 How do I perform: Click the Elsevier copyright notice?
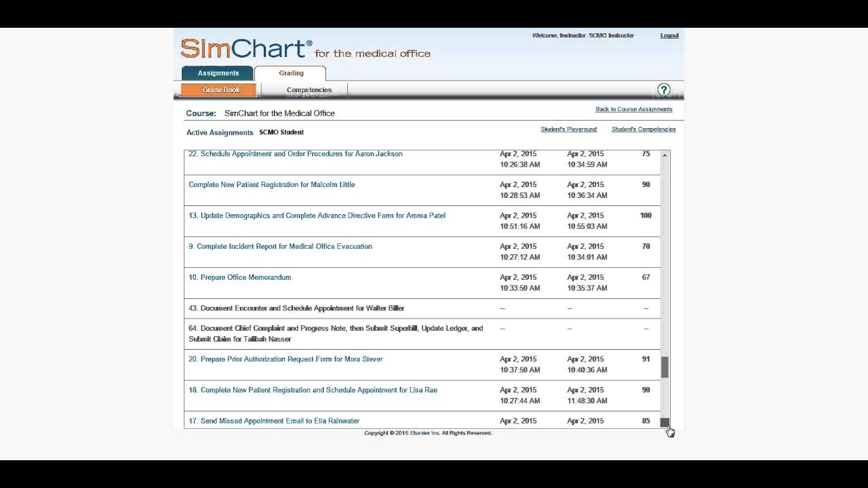(x=428, y=433)
